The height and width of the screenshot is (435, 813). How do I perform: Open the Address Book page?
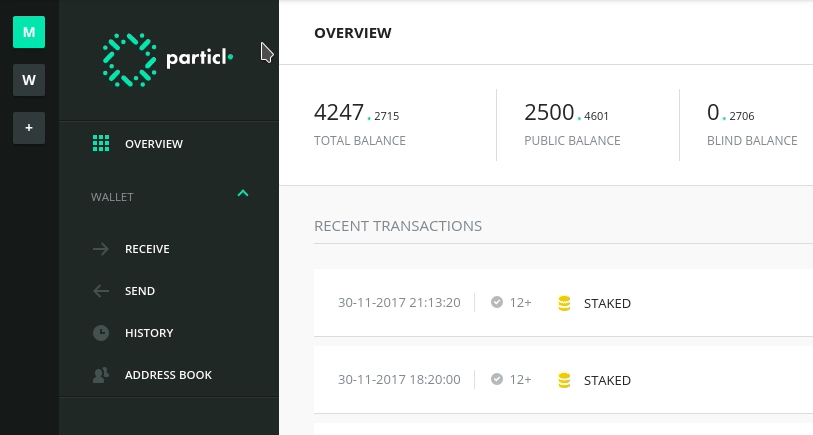[x=169, y=375]
